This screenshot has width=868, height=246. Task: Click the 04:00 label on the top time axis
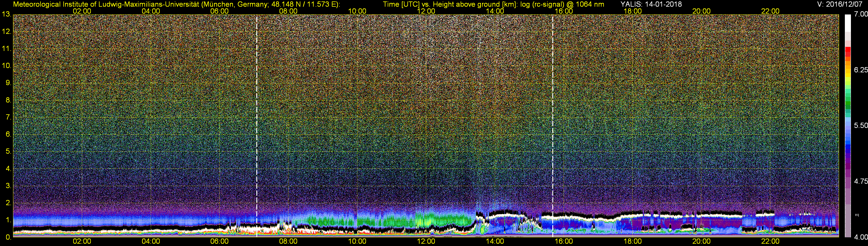151,11
